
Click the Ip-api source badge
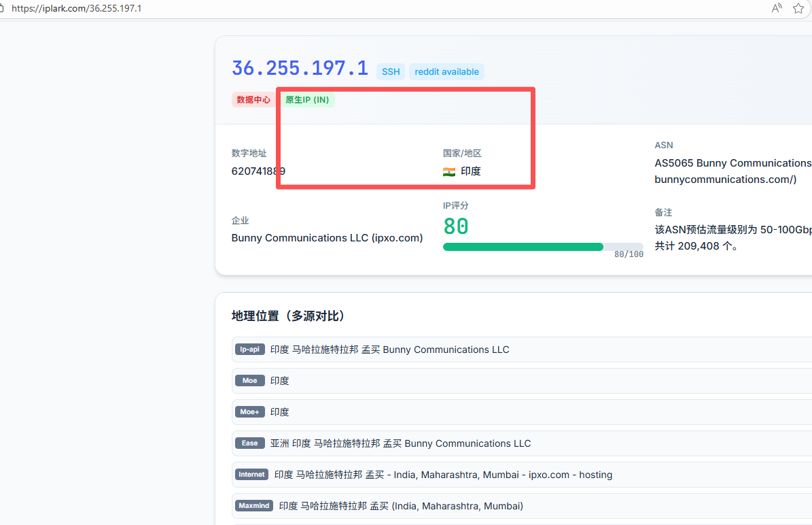point(249,350)
